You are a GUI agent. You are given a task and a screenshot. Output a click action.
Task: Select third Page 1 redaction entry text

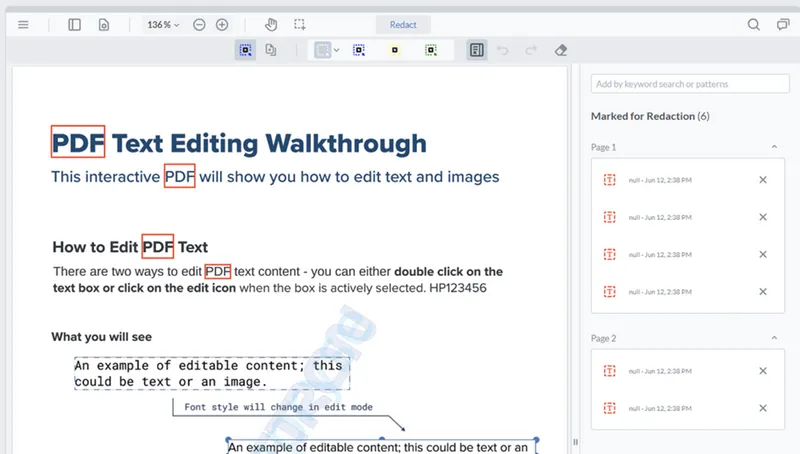tap(660, 255)
